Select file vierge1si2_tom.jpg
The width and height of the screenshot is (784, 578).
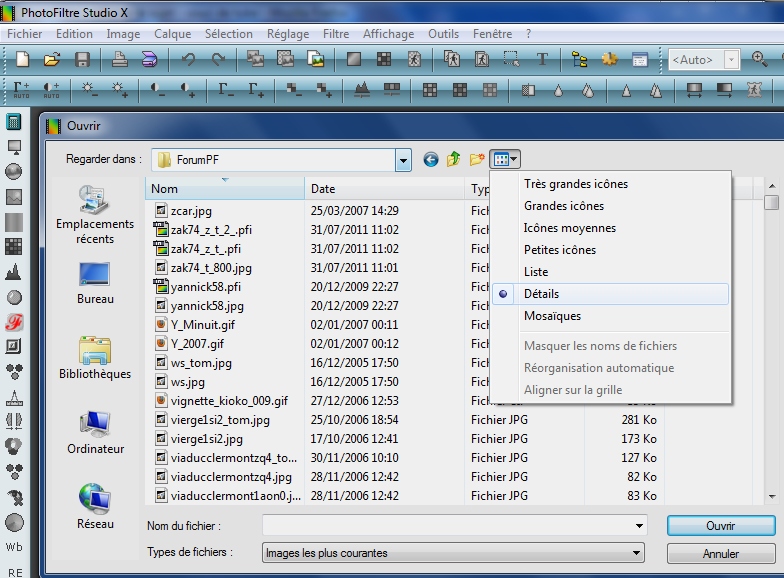click(220, 420)
